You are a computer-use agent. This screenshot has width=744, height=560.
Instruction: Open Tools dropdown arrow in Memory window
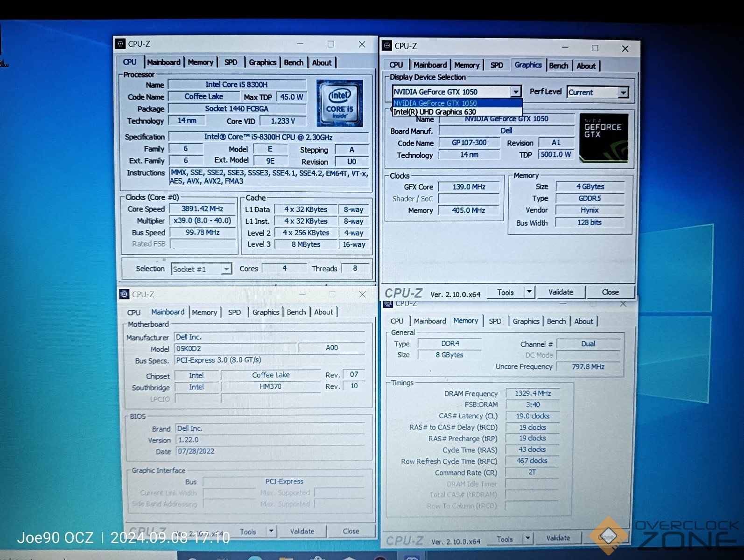(x=527, y=539)
